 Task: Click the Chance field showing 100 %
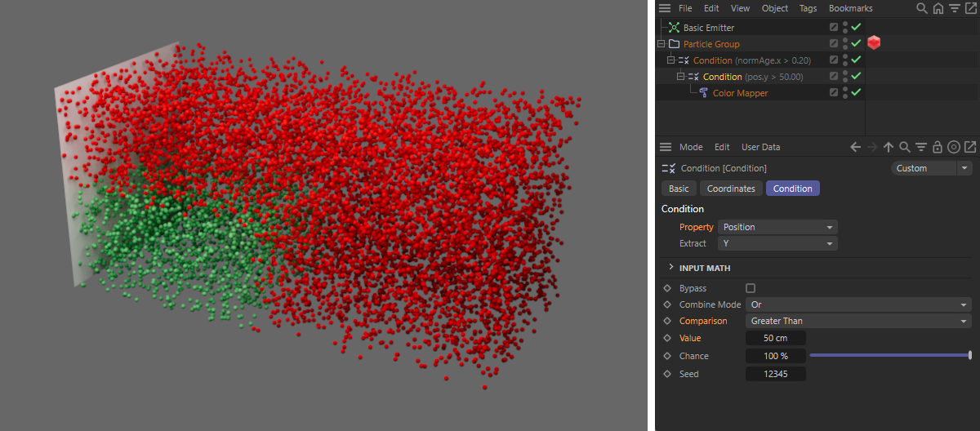(776, 356)
